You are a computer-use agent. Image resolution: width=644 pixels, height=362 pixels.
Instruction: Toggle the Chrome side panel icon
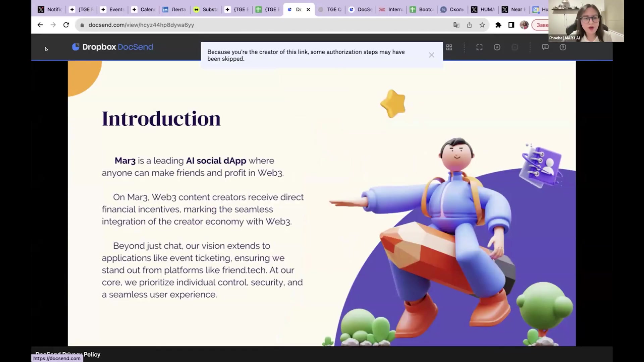pyautogui.click(x=511, y=25)
